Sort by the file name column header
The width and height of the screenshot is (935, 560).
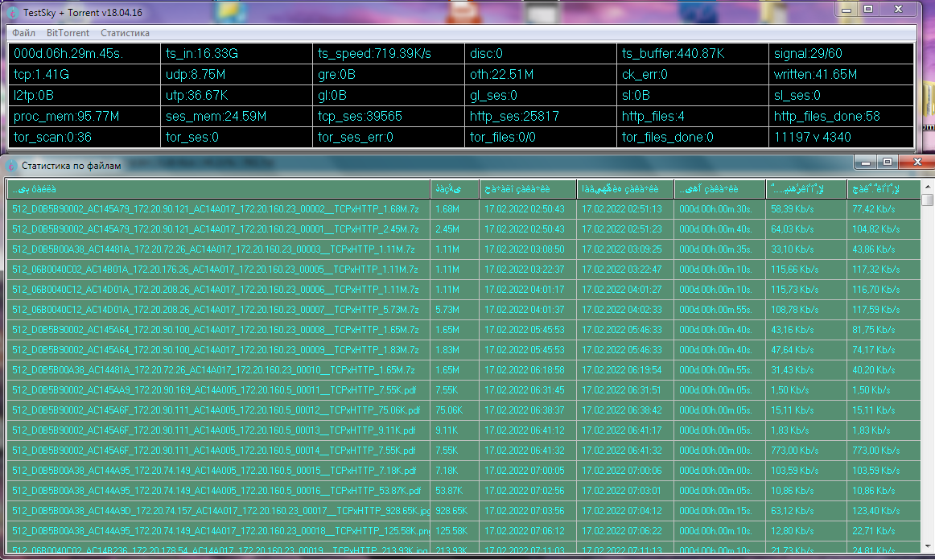(x=218, y=189)
